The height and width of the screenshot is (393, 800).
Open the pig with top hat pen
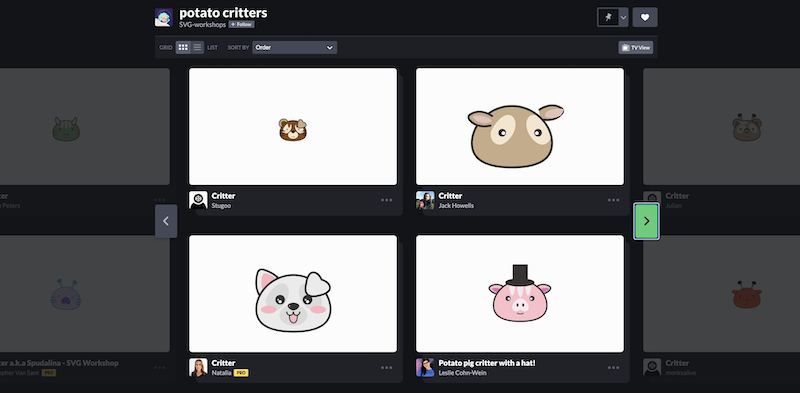(x=520, y=293)
